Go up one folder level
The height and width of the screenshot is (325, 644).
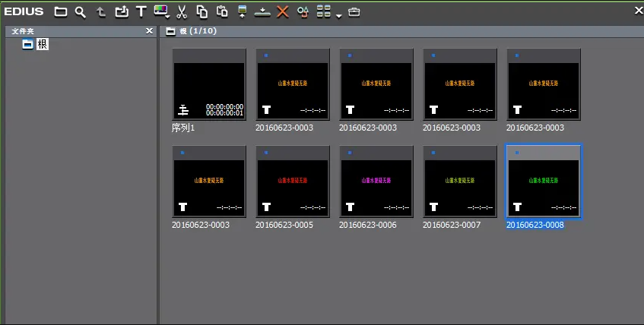[100, 12]
